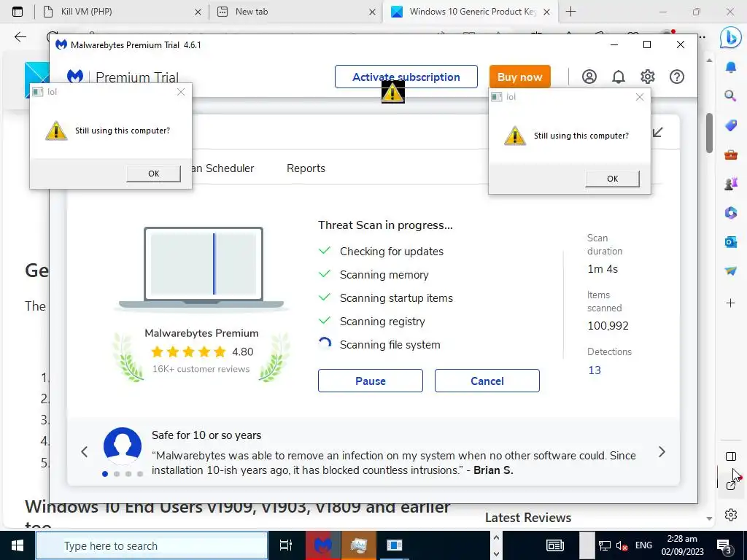Click 'Scanning file system' scan step
747x560 pixels.
(x=390, y=345)
